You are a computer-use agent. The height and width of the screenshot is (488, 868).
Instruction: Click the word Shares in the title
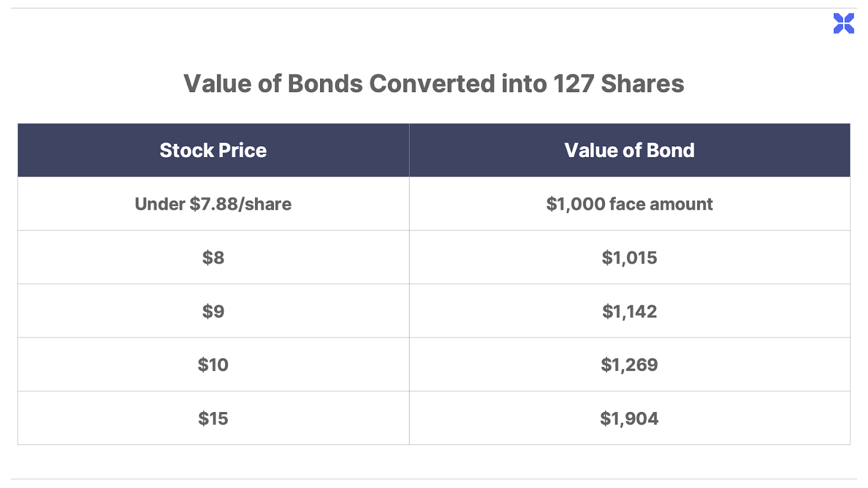point(642,84)
